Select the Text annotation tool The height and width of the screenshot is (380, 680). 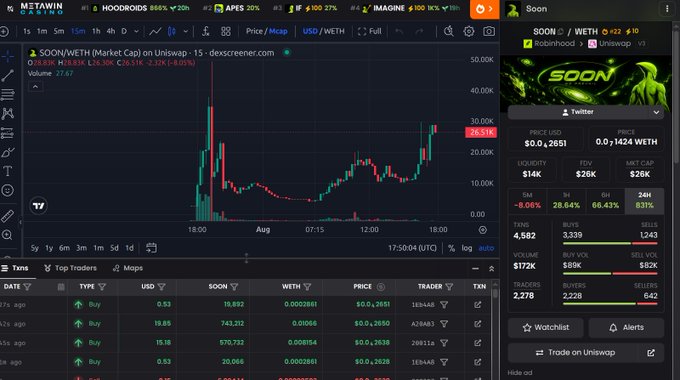point(7,171)
